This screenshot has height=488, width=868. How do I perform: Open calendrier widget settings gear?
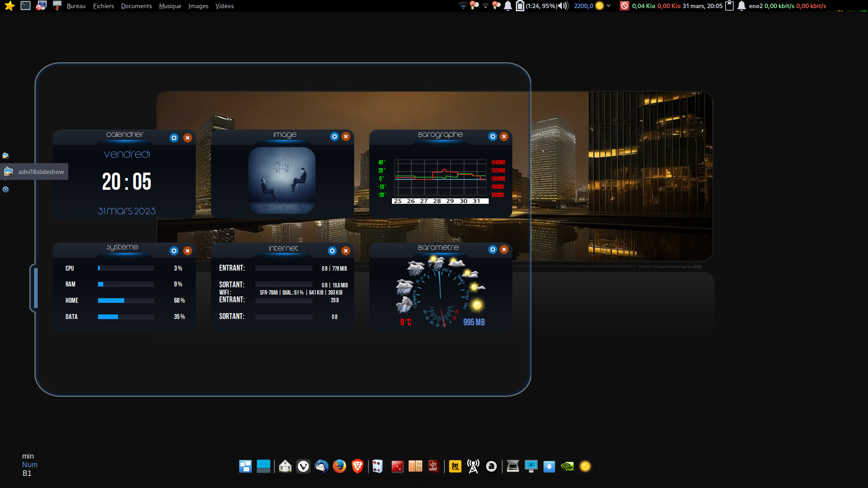pyautogui.click(x=174, y=138)
